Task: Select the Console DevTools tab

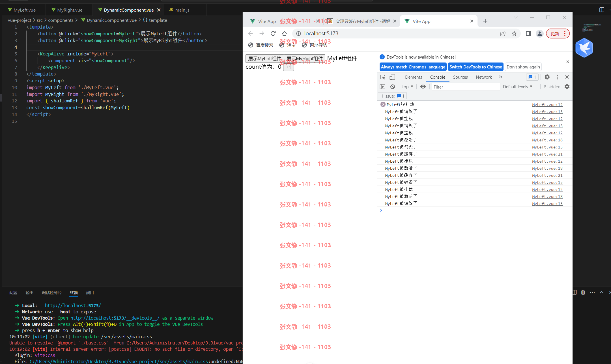Action: tap(438, 77)
